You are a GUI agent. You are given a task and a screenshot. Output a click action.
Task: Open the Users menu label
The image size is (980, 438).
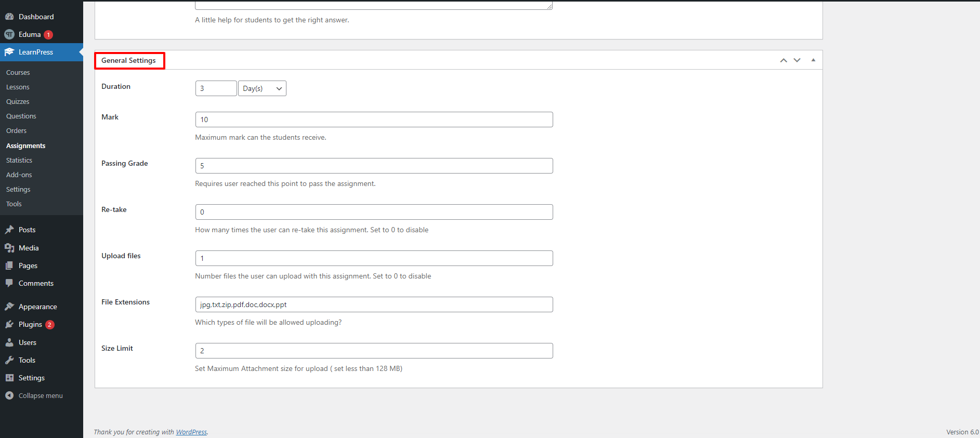(x=28, y=342)
